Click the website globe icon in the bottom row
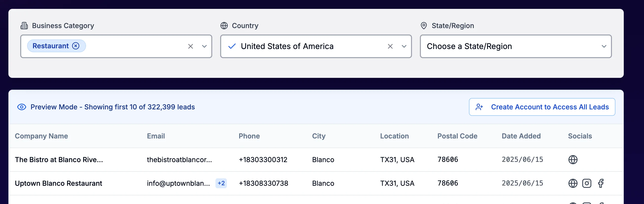 coord(573,202)
